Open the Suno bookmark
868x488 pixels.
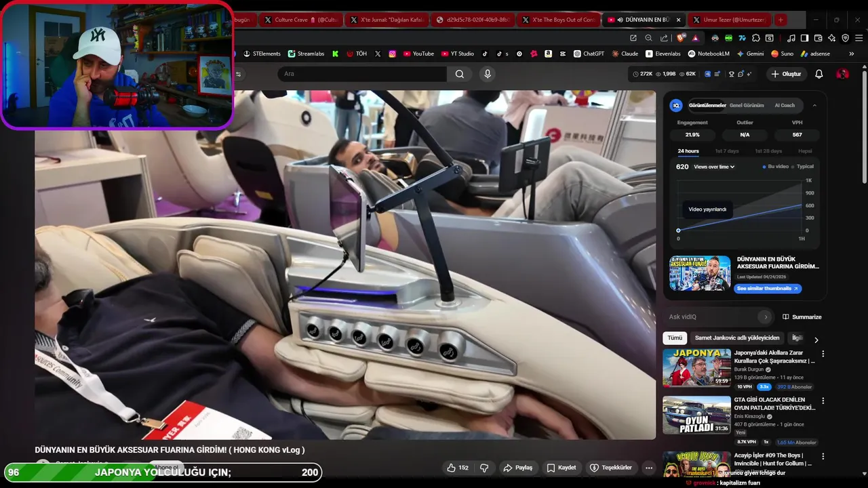[782, 54]
